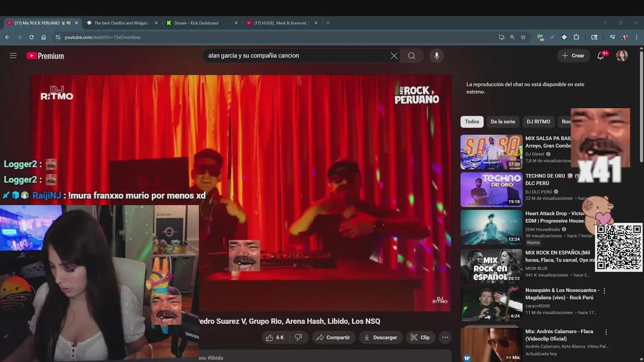This screenshot has width=644, height=362.
Task: Reload the current page
Action: (x=31, y=37)
